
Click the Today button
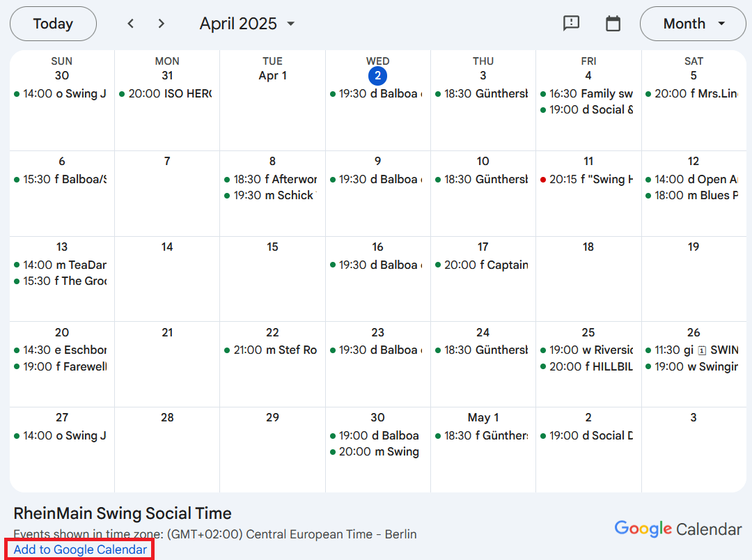(53, 24)
